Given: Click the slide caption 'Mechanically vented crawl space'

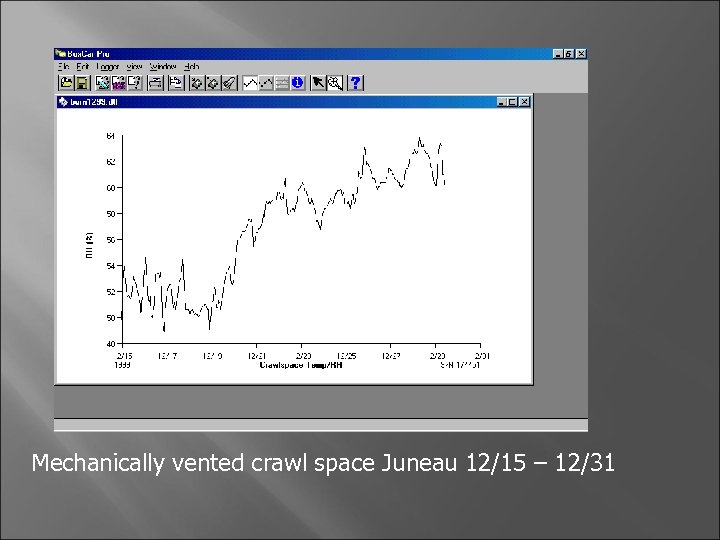Looking at the screenshot, I should pos(203,463).
